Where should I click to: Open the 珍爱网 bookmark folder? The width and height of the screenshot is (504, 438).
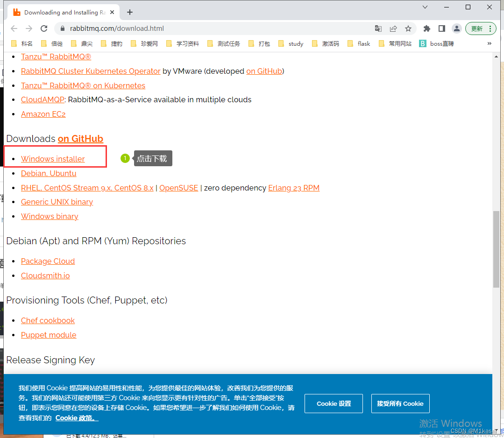(144, 44)
